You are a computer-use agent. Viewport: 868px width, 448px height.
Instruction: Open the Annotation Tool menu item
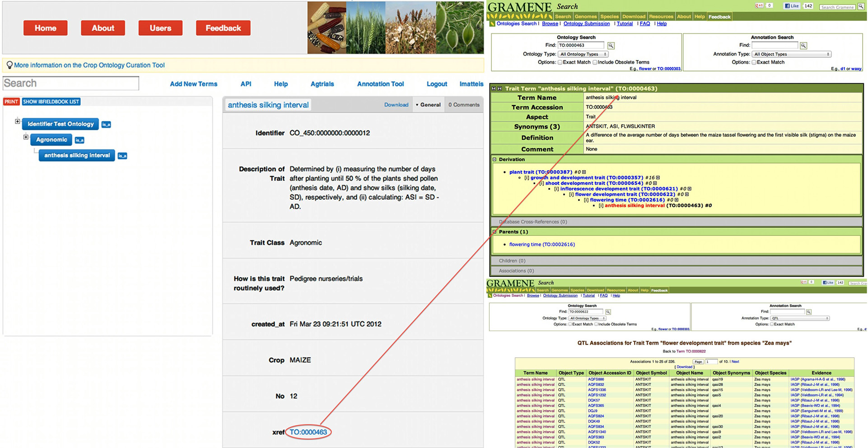tap(380, 84)
